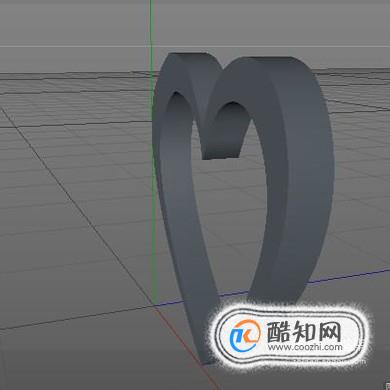Click the world axis origin point
Image resolution: width=390 pixels, height=390 pixels.
(155, 305)
